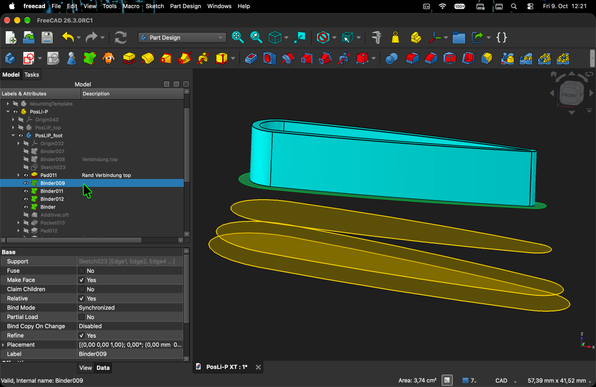Switch to the Tasks tab
Image resolution: width=596 pixels, height=387 pixels.
32,75
